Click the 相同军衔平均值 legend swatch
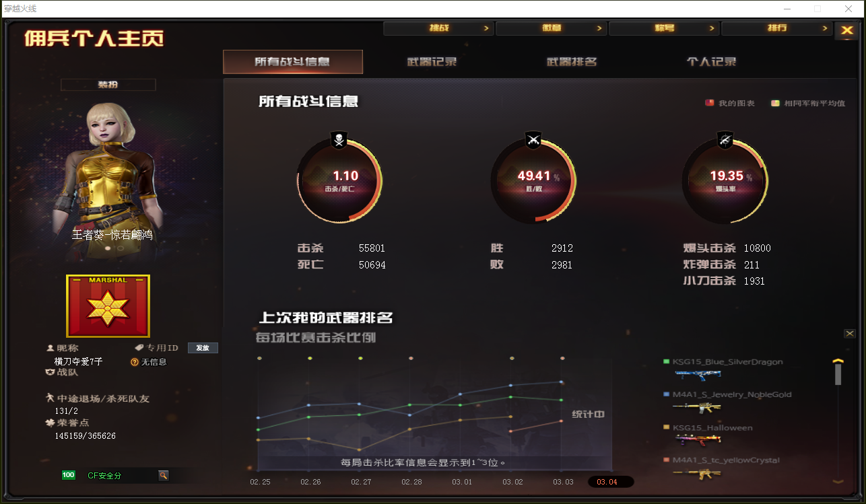The width and height of the screenshot is (866, 504). (775, 103)
